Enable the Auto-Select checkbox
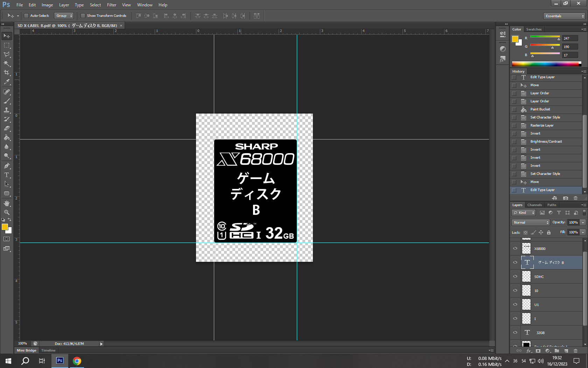Image resolution: width=588 pixels, height=368 pixels. click(26, 16)
